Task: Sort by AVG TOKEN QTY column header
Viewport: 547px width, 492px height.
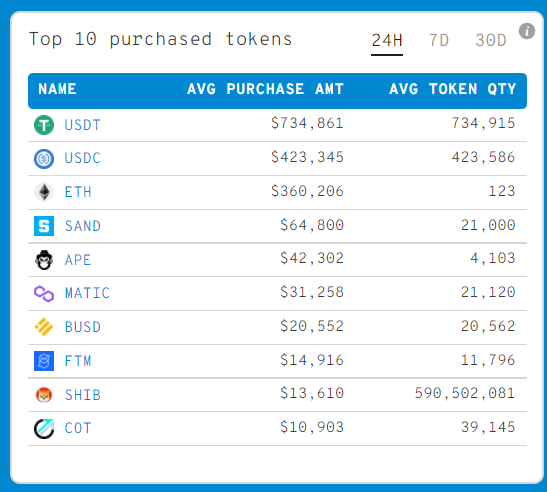Action: tap(452, 89)
